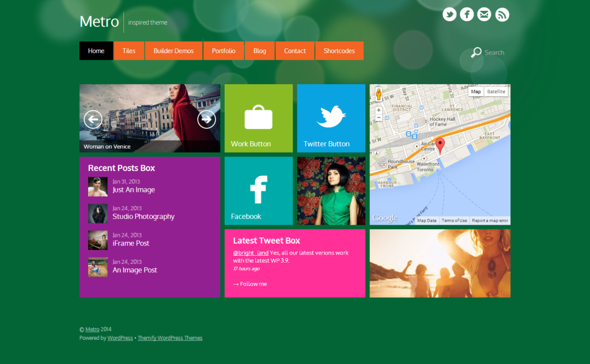The image size is (590, 364).
Task: Click Map Data link on the map
Action: click(x=427, y=221)
